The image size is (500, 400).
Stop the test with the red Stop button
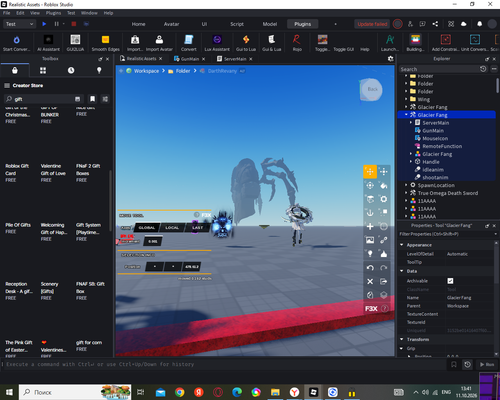click(74, 24)
